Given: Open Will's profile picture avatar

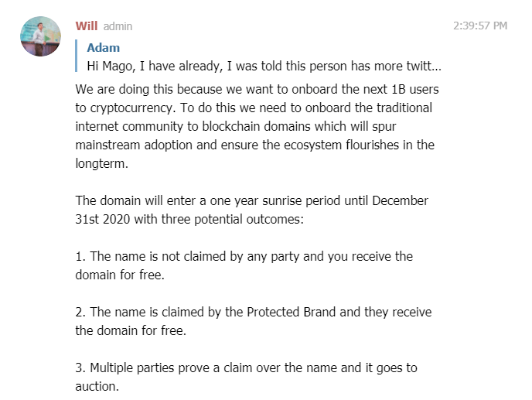Looking at the screenshot, I should tap(40, 36).
